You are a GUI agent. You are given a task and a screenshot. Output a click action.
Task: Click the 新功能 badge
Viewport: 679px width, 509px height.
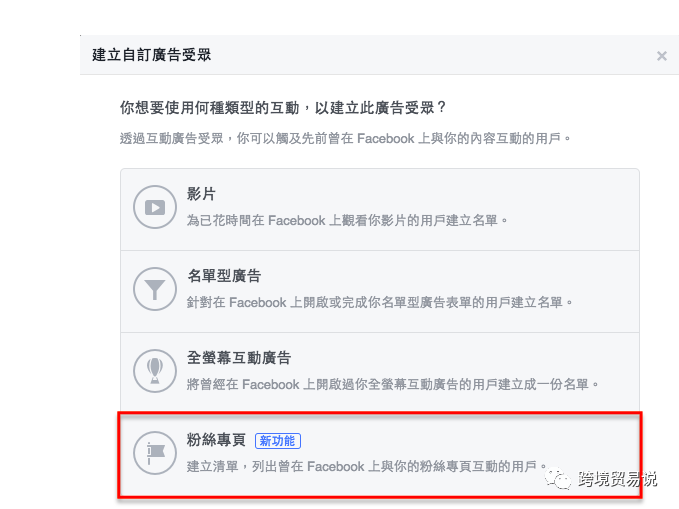[278, 441]
